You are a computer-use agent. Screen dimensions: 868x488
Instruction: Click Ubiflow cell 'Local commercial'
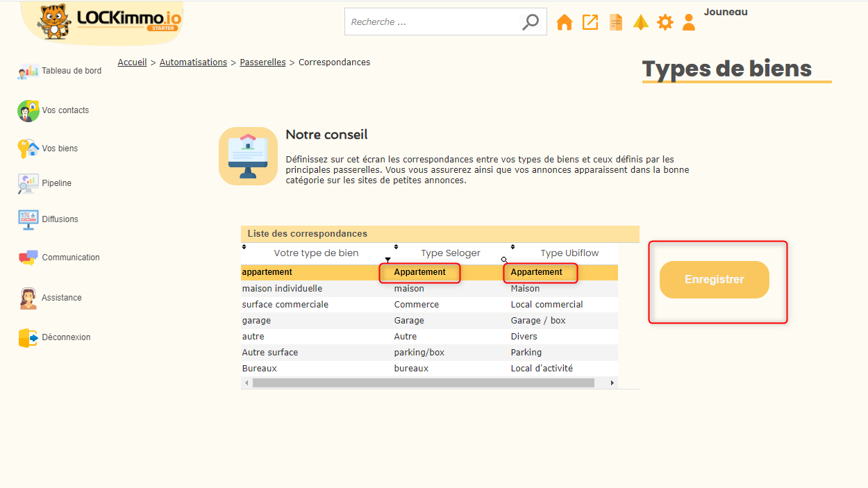coord(546,305)
